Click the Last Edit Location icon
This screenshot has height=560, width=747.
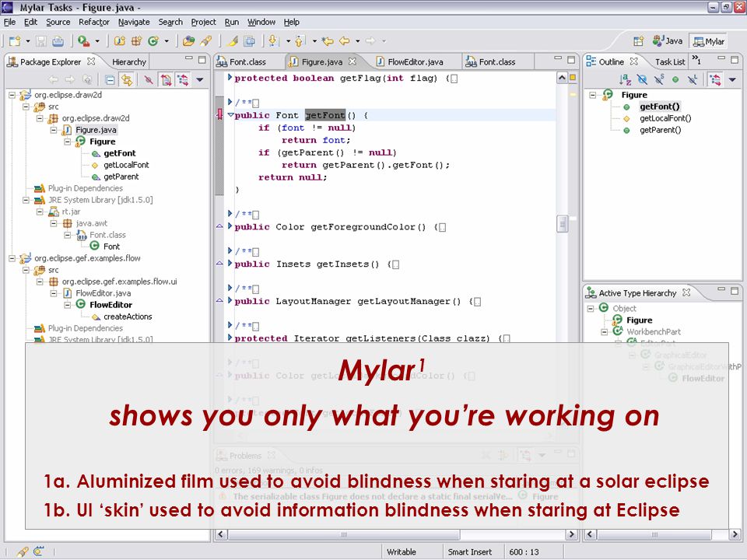pos(328,41)
